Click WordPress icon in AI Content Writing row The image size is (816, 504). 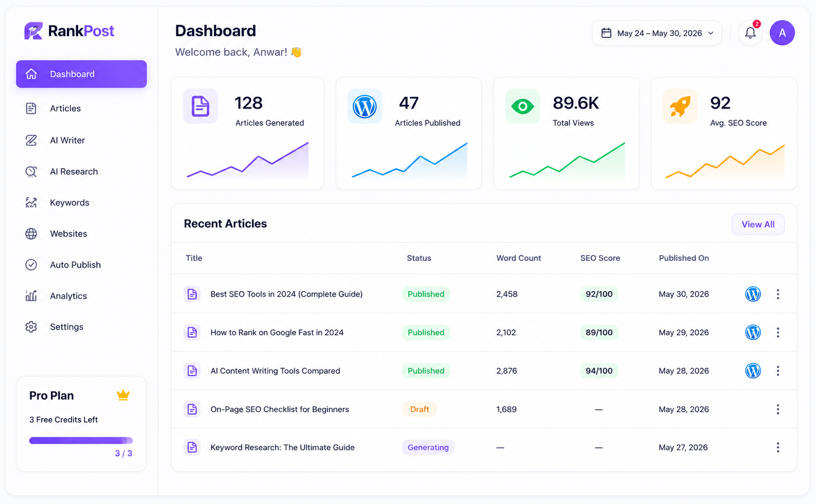(x=753, y=371)
